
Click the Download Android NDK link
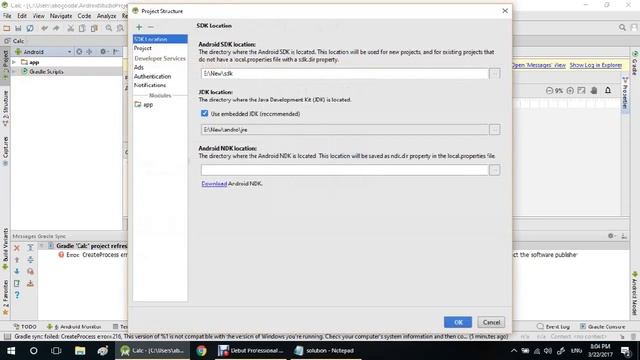click(214, 184)
